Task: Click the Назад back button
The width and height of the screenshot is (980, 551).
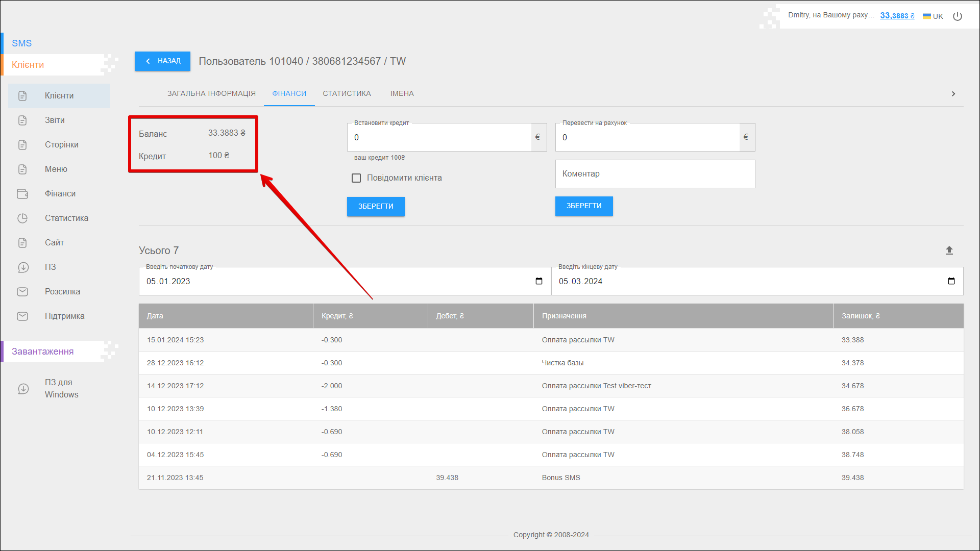Action: coord(162,61)
